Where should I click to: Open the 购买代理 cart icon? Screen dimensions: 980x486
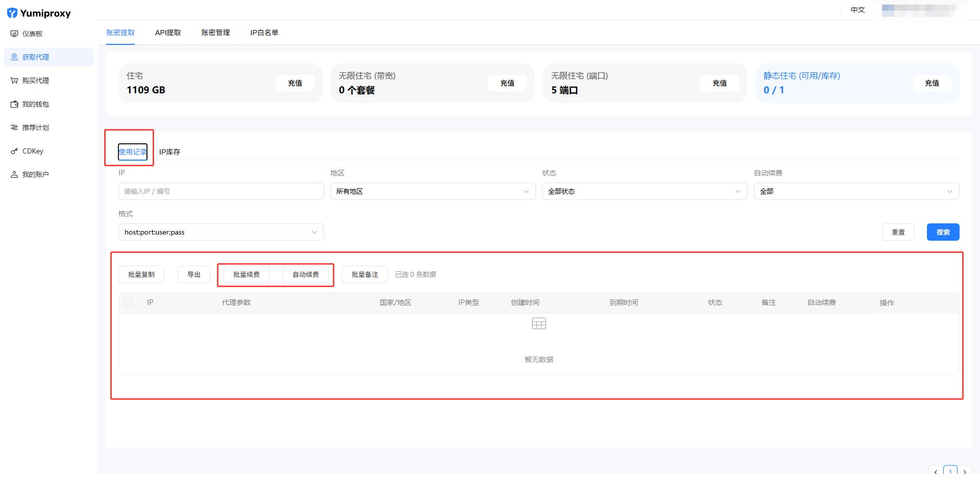[14, 81]
